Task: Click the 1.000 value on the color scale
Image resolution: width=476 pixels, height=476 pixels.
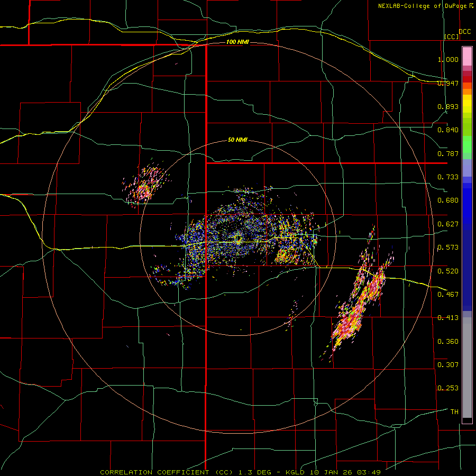Action: 448,59
